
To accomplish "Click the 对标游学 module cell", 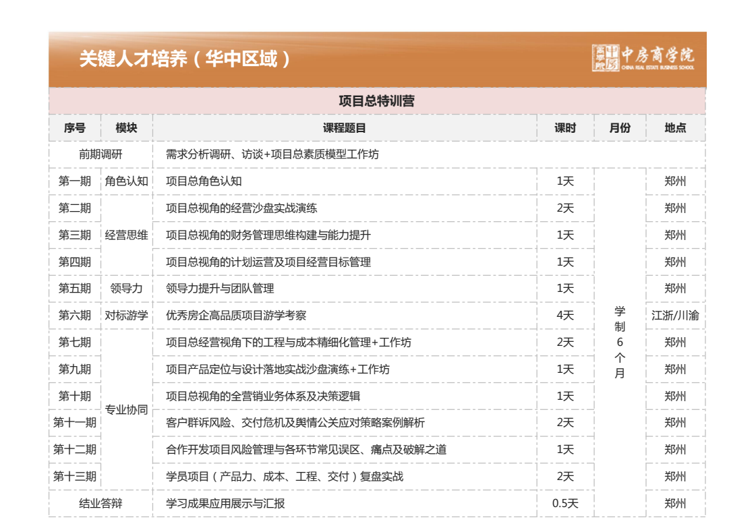I will pos(126,315).
